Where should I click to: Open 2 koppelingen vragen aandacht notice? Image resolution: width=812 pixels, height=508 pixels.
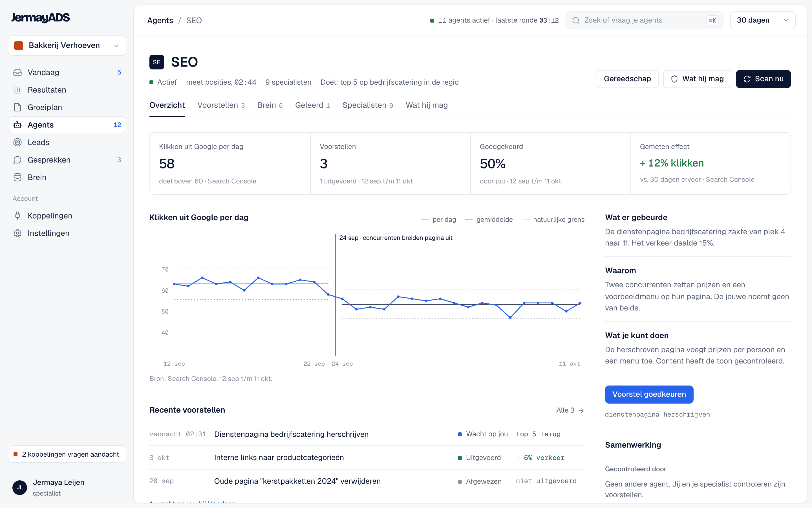(x=67, y=454)
